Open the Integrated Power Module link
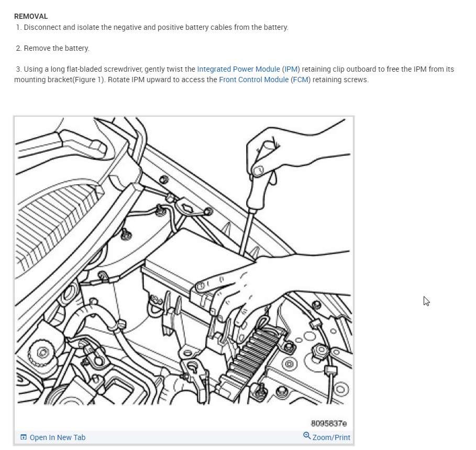 238,69
